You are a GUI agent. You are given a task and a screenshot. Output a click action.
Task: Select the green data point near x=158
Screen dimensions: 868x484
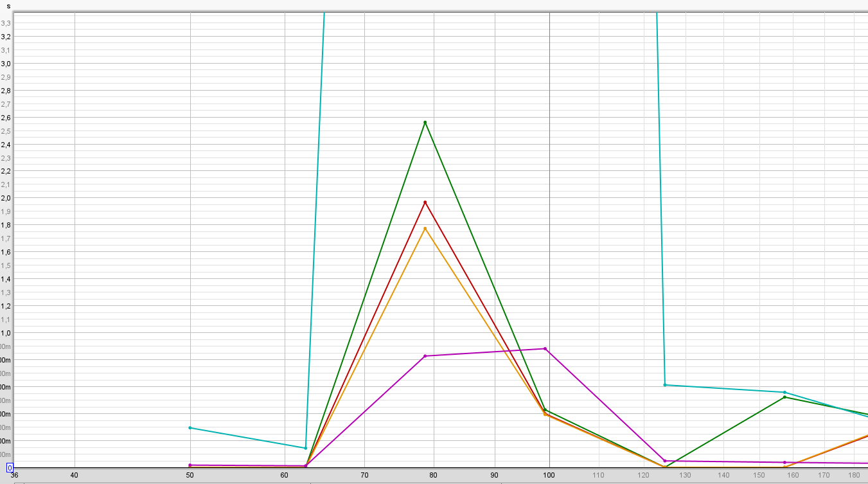[784, 397]
